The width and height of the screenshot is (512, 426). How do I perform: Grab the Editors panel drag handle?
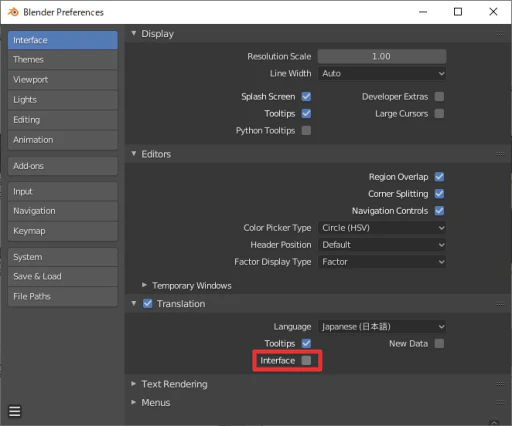(500, 154)
